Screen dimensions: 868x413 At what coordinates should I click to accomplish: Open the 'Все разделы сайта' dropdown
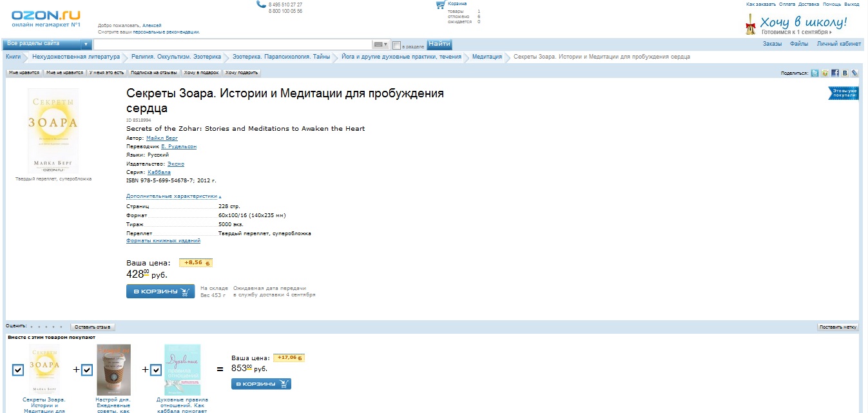(x=48, y=44)
